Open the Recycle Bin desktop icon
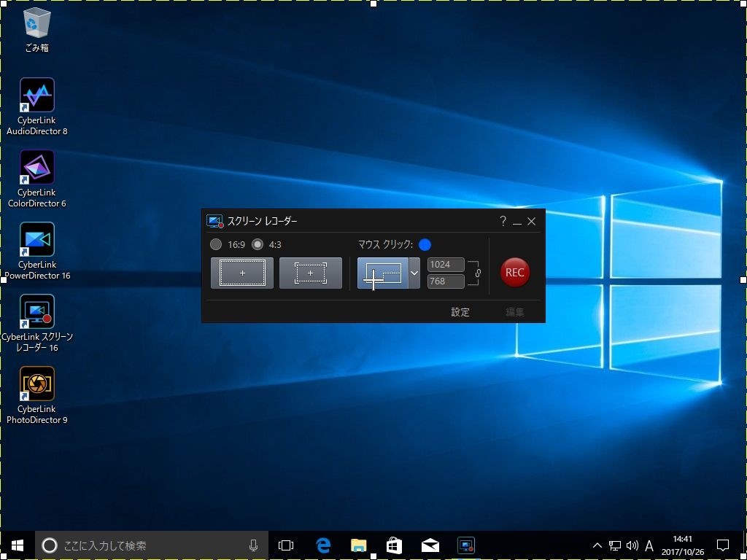Viewport: 747px width, 560px height. coord(36,29)
